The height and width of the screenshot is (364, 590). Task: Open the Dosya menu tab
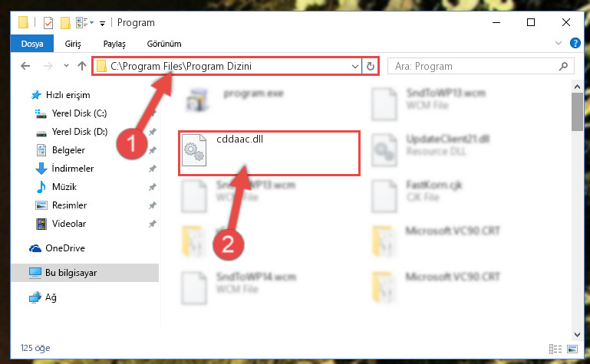click(32, 44)
